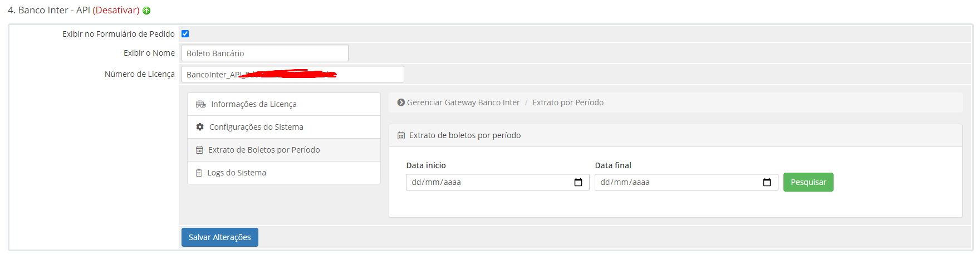The height and width of the screenshot is (259, 980).
Task: Click calendar icon in Extrato de boletos panel header
Action: point(401,135)
